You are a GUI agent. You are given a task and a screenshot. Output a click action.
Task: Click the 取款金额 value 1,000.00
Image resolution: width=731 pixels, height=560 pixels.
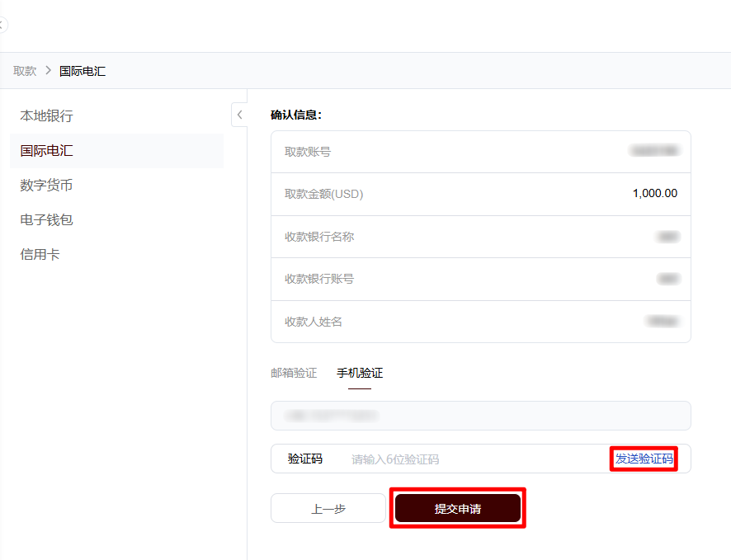coord(654,193)
